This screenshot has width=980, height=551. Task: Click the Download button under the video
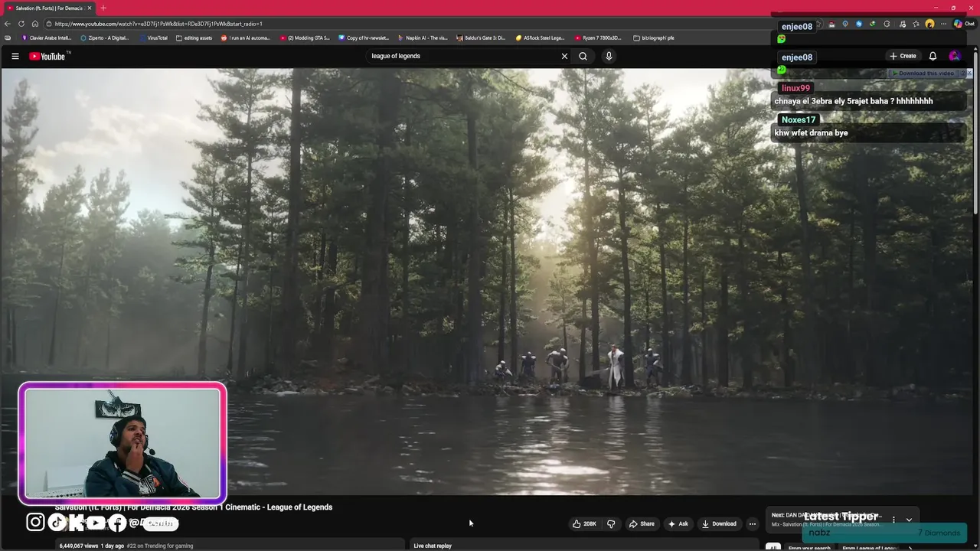click(719, 524)
